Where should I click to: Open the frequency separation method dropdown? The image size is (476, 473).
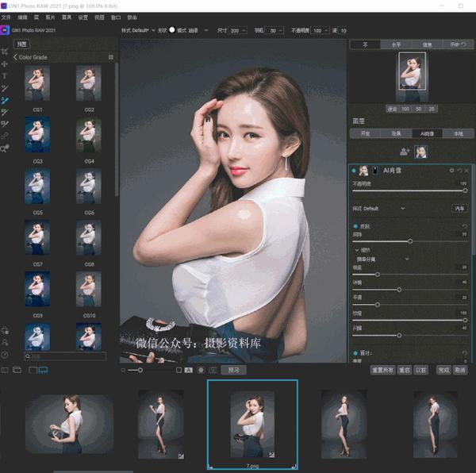coord(382,260)
